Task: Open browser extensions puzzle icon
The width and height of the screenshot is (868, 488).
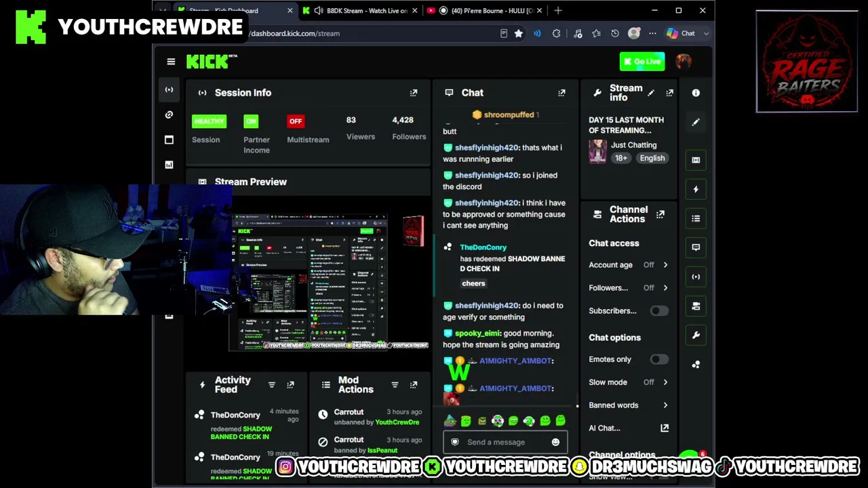Action: pyautogui.click(x=557, y=33)
